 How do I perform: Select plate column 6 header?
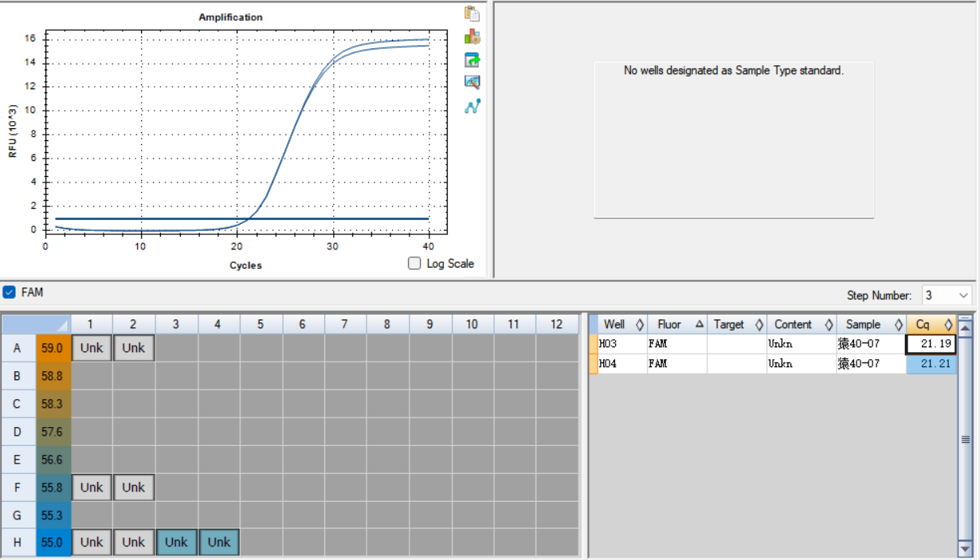pyautogui.click(x=303, y=324)
